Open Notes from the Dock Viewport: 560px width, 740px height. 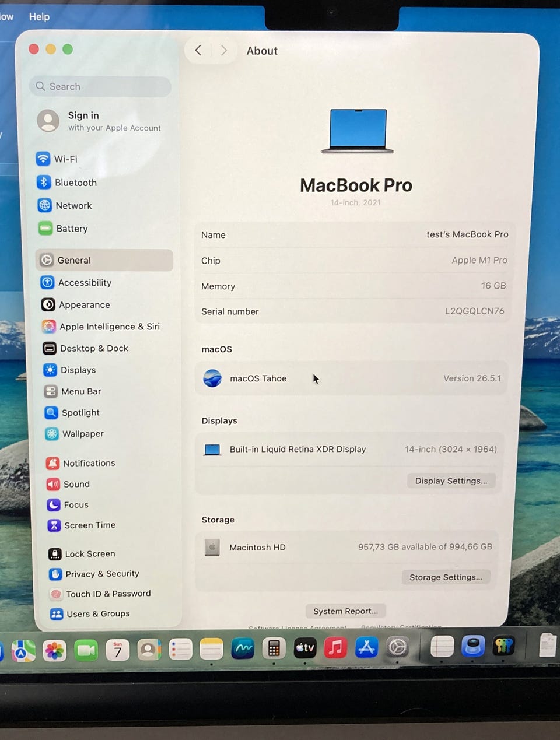[211, 648]
